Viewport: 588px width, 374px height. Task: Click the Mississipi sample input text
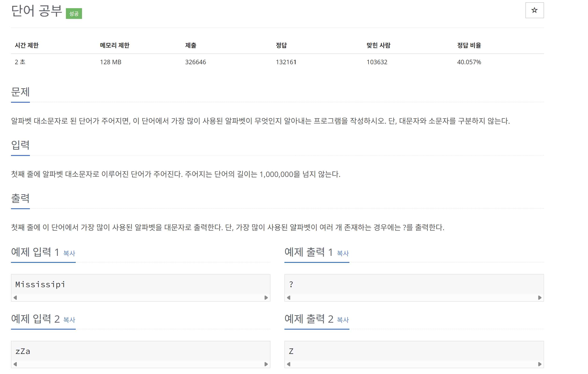point(40,284)
